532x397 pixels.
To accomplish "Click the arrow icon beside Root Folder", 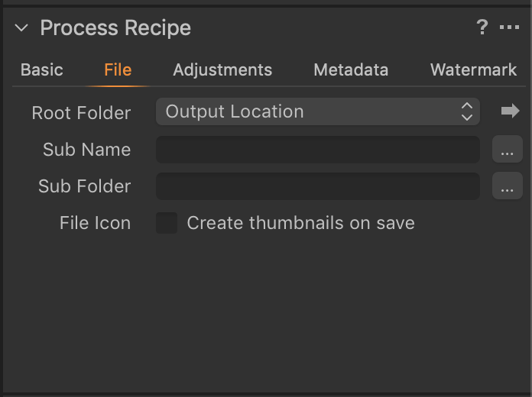I will [x=510, y=112].
